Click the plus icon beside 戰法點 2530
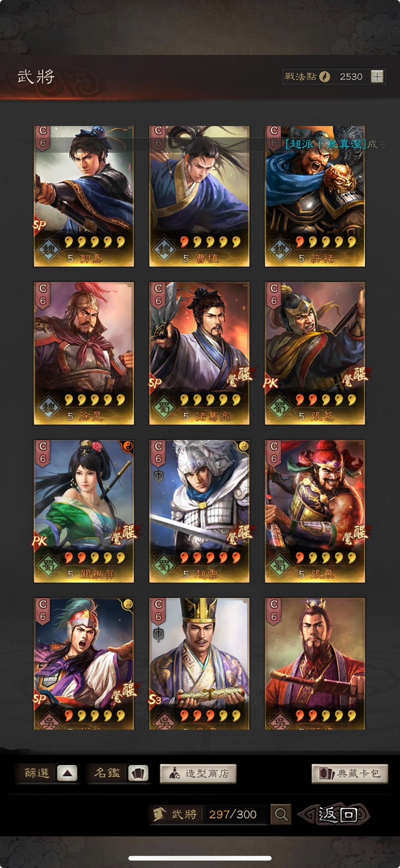The image size is (400, 868). coord(377,76)
